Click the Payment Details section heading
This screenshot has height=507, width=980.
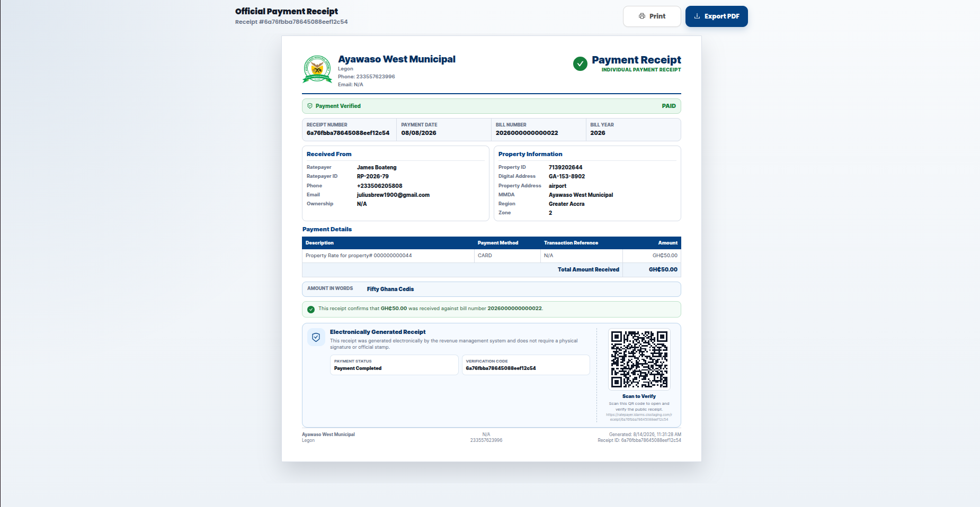pyautogui.click(x=327, y=229)
